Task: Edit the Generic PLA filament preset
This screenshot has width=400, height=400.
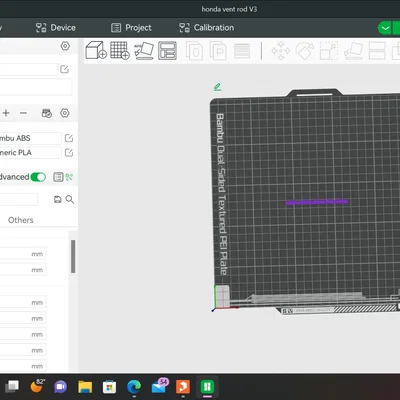Action: coord(69,153)
